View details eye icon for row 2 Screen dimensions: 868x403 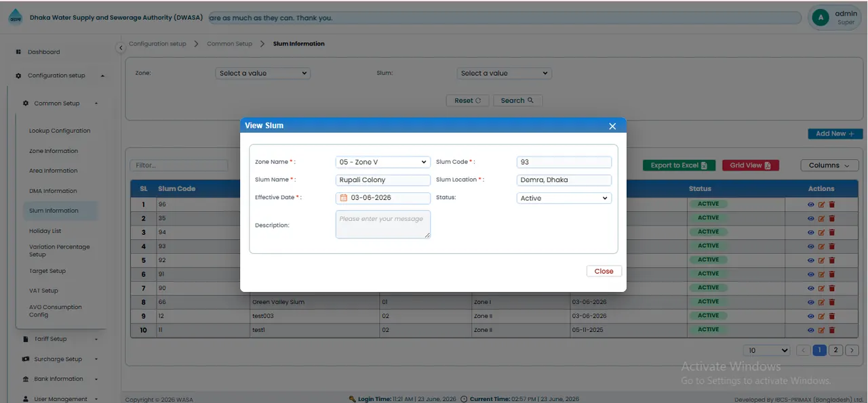811,218
